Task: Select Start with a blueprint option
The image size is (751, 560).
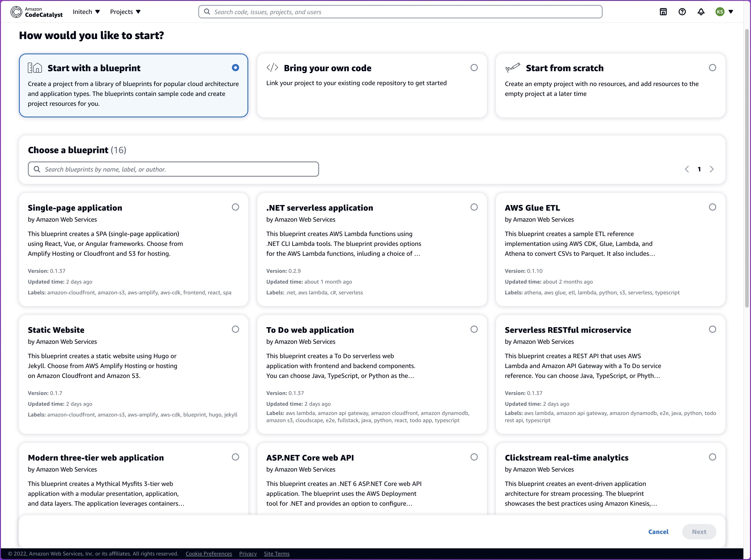Action: (236, 68)
